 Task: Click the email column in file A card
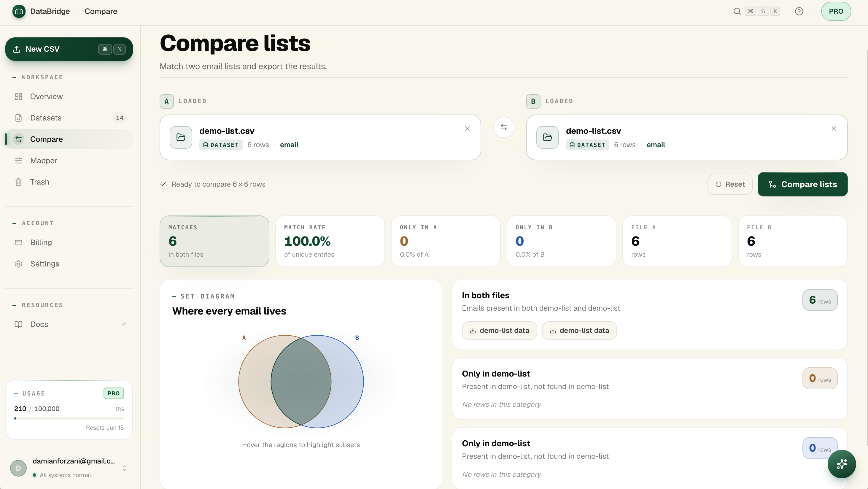289,145
